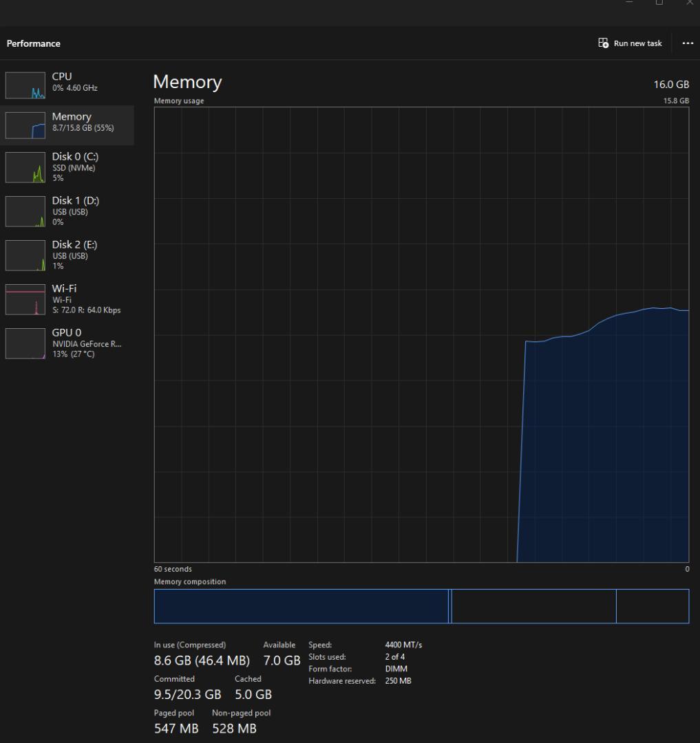The width and height of the screenshot is (700, 743).
Task: Minimize the Task Manager window
Action: 628,3
